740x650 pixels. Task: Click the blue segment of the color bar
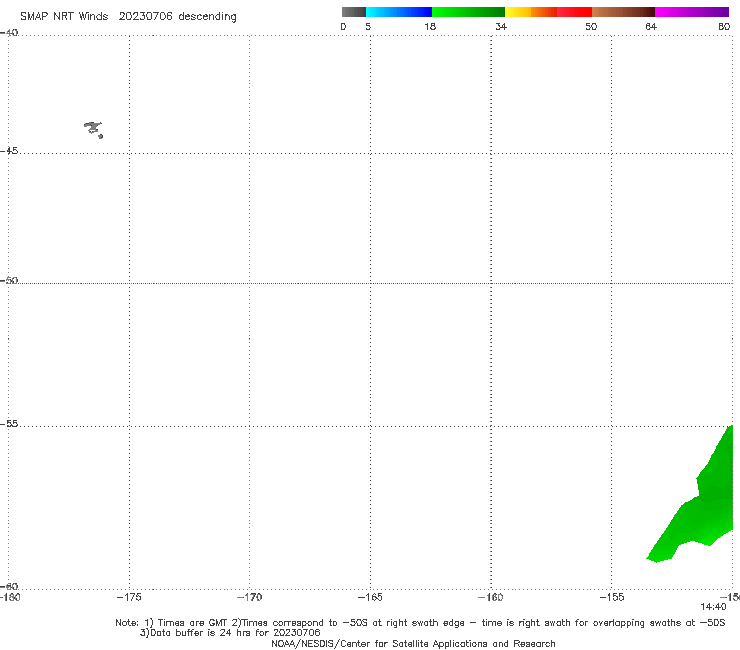tap(399, 12)
